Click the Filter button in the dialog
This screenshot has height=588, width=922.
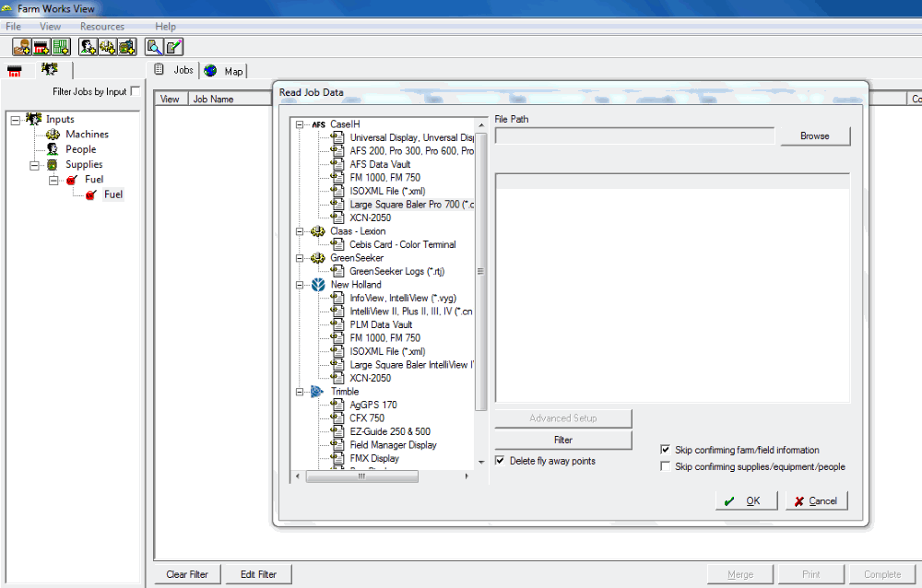click(563, 440)
